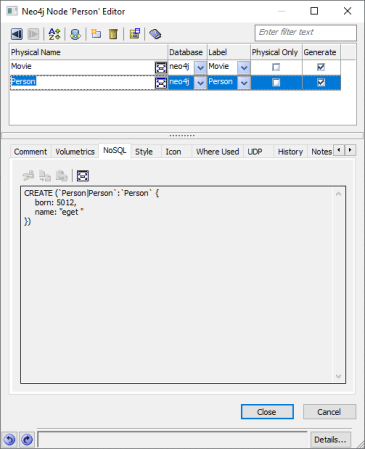Click the cut scissors icon in NoSQL toolbar
Image resolution: width=365 pixels, height=449 pixels.
pyautogui.click(x=28, y=176)
